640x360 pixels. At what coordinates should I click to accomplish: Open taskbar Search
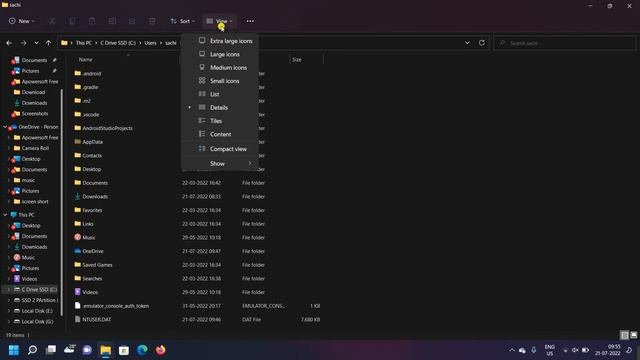(x=32, y=350)
